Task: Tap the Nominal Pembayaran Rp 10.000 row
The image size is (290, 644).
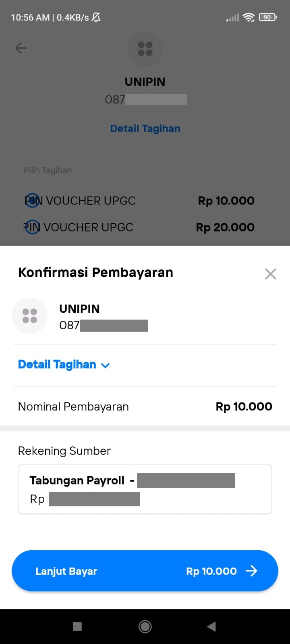Action: coord(145,407)
